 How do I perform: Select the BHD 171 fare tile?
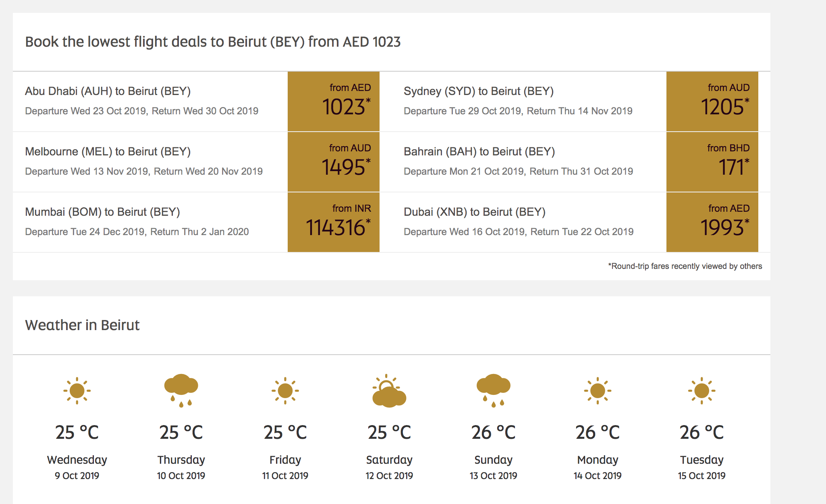pyautogui.click(x=712, y=162)
